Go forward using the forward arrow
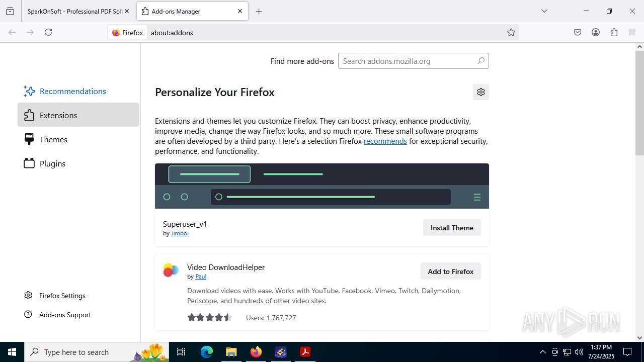 pyautogui.click(x=30, y=32)
